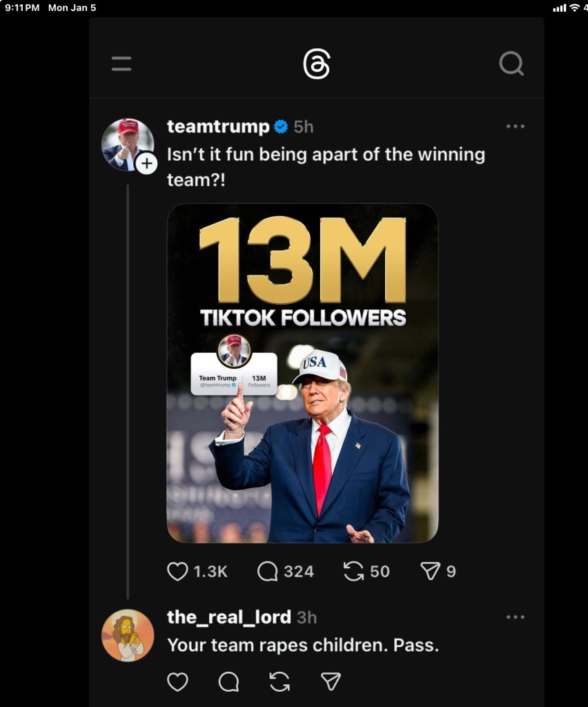
Task: Open the hamburger menu icon
Action: click(121, 64)
